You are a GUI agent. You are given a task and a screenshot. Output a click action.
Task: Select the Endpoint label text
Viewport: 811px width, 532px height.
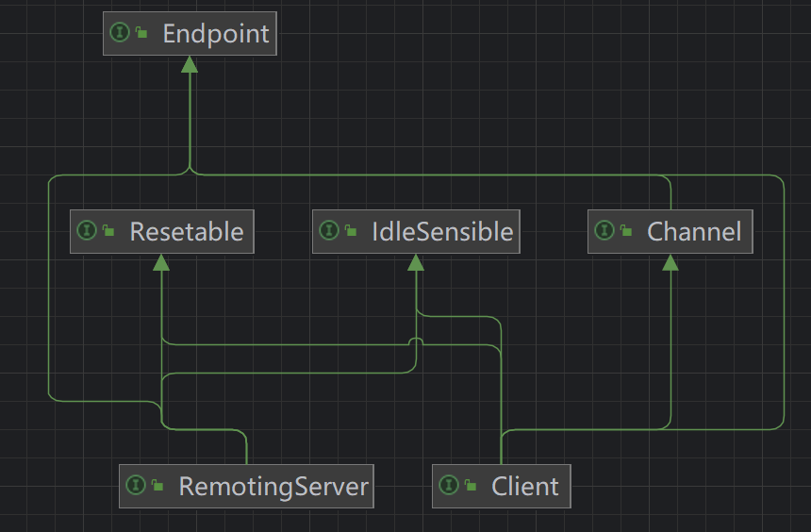coord(216,34)
